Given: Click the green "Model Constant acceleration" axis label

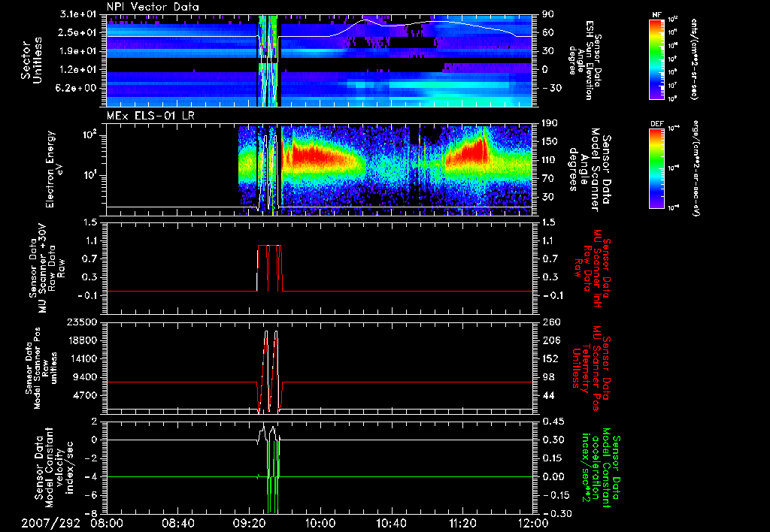Looking at the screenshot, I should (602, 467).
